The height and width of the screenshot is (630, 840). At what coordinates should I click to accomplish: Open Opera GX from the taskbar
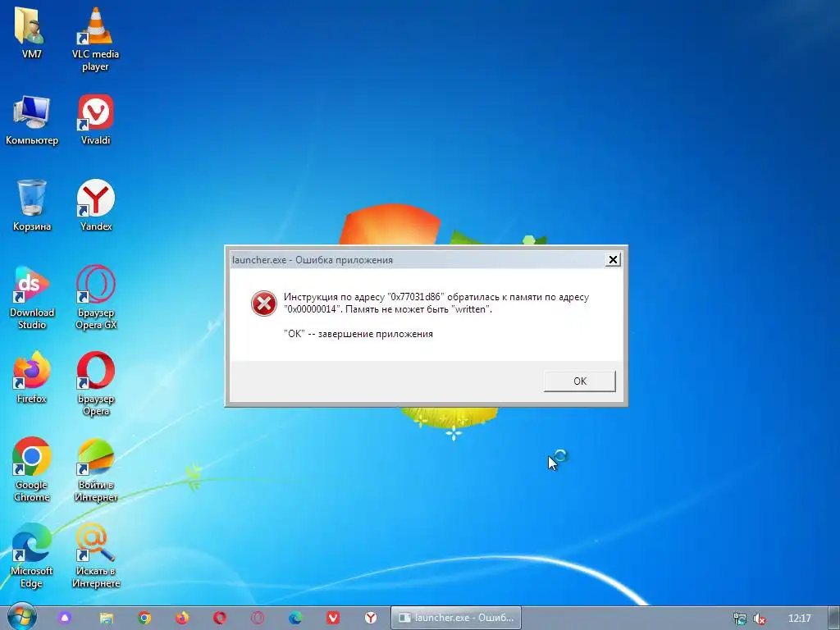point(258,618)
